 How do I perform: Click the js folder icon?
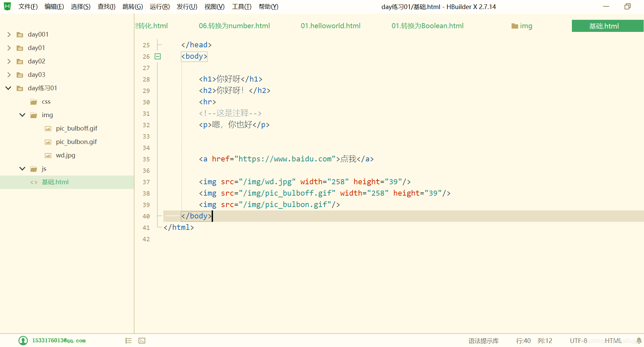(x=34, y=169)
